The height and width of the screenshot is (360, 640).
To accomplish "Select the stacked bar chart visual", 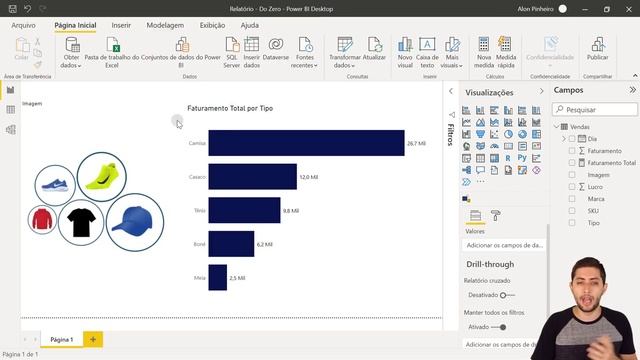I will coord(466,110).
